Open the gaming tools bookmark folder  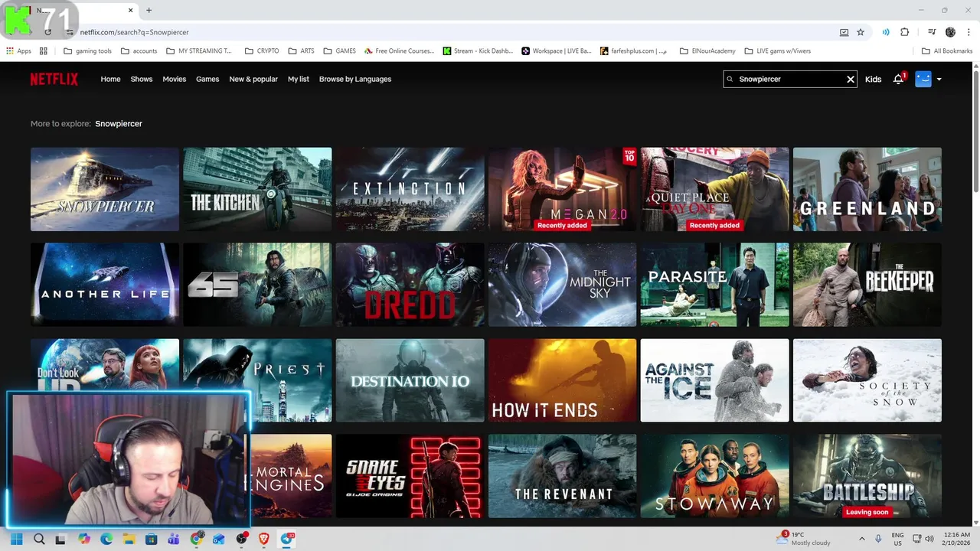click(87, 51)
